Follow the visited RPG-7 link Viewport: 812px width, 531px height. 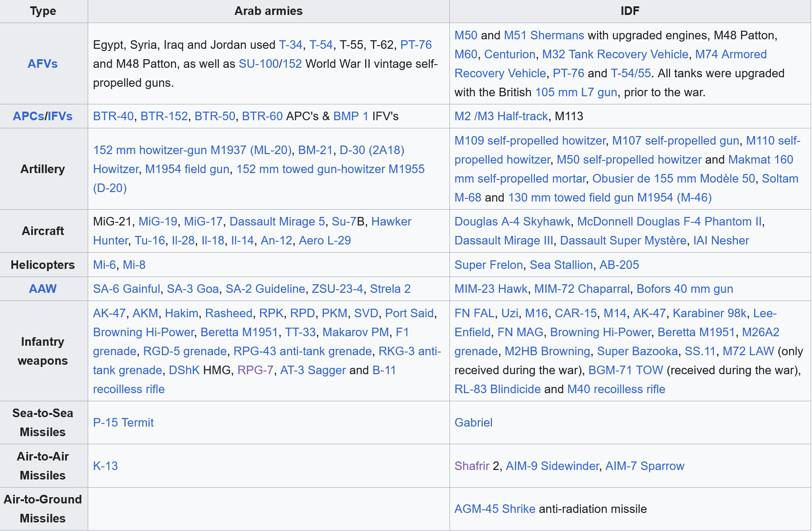[x=255, y=370]
